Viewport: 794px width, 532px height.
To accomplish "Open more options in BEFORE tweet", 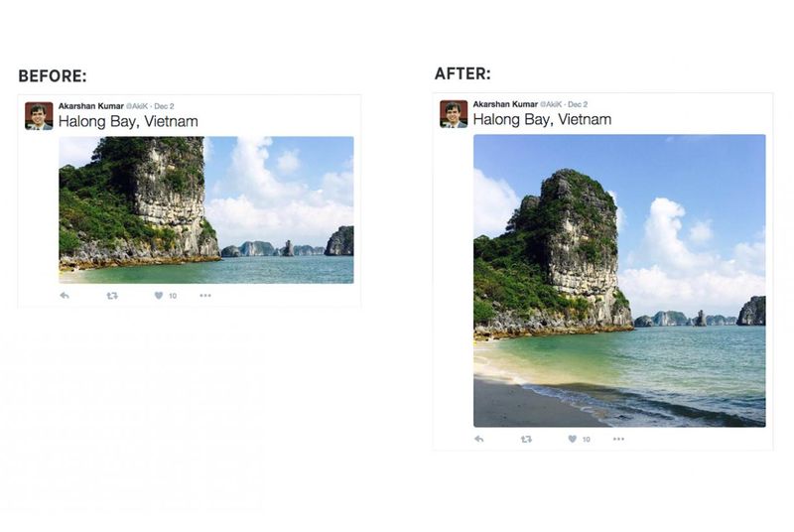I will tap(205, 296).
